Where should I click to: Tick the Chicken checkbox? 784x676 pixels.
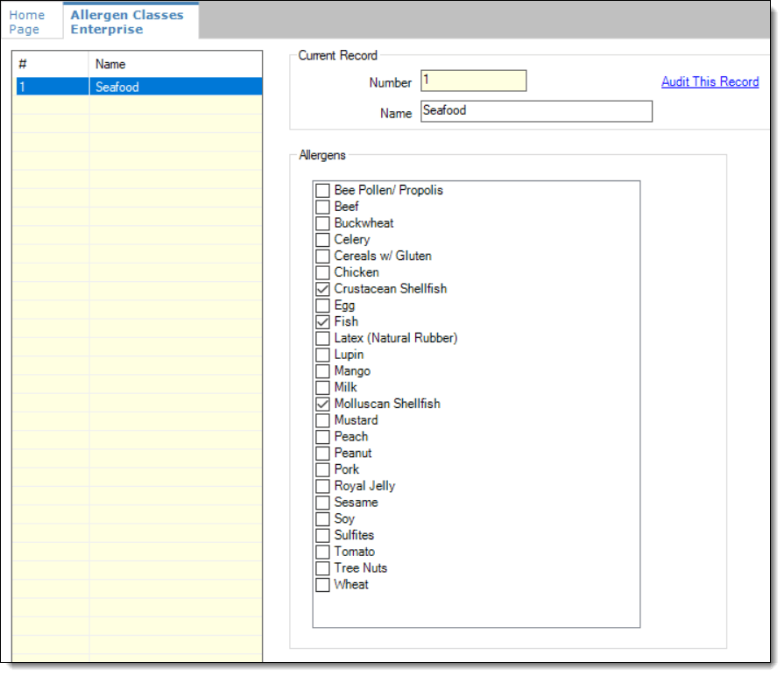[322, 273]
